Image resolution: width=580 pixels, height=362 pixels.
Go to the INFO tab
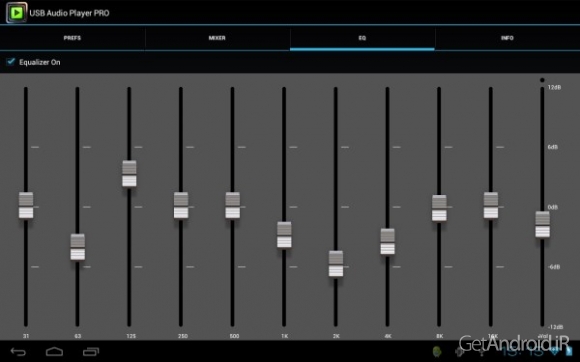click(507, 38)
